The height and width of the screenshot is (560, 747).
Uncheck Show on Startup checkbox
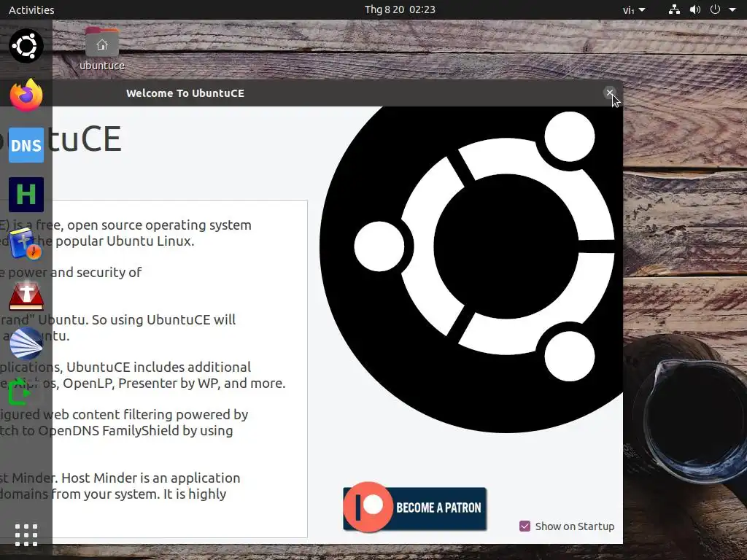pyautogui.click(x=525, y=526)
